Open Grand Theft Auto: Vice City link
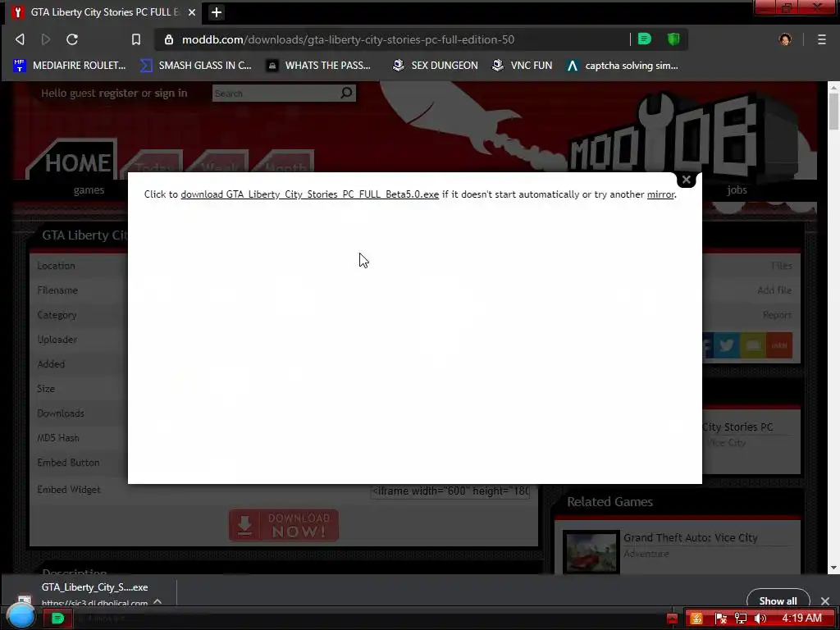The height and width of the screenshot is (630, 840). (x=691, y=538)
